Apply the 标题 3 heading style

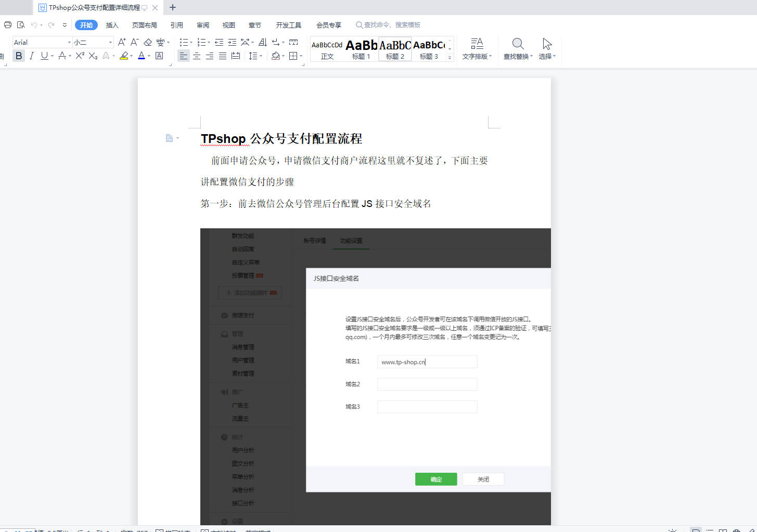(429, 49)
